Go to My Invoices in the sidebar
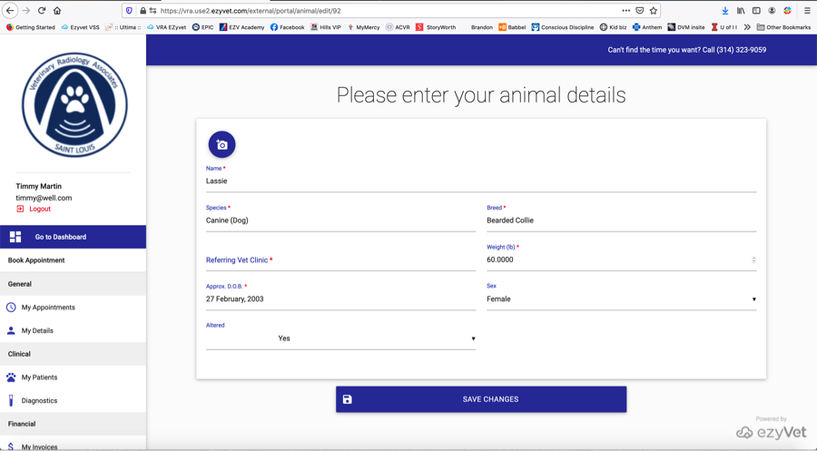This screenshot has width=817, height=451. 40,446
